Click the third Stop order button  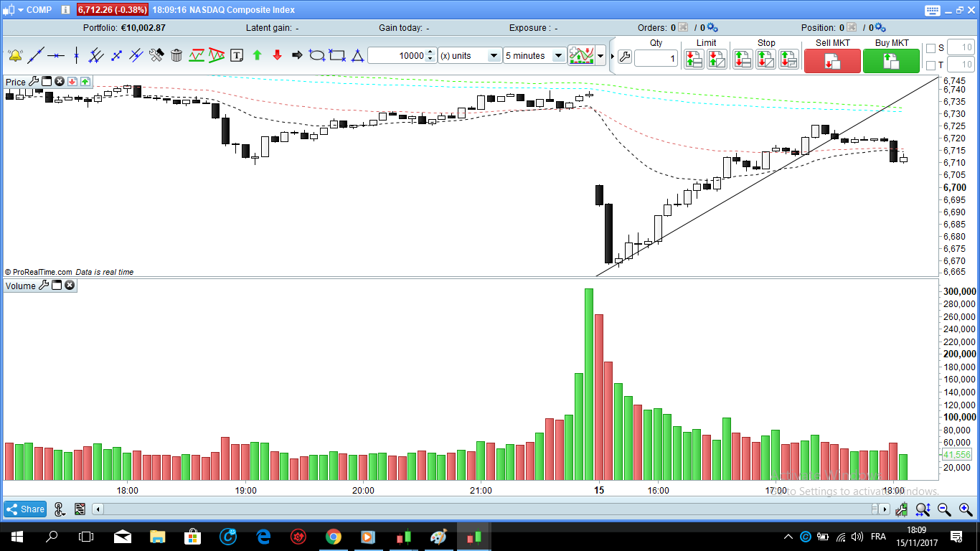pos(788,59)
